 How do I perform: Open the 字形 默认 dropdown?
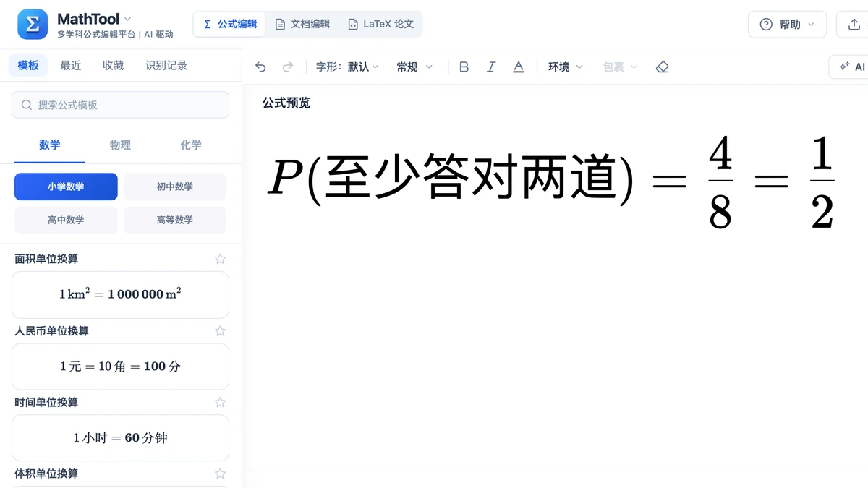(347, 67)
